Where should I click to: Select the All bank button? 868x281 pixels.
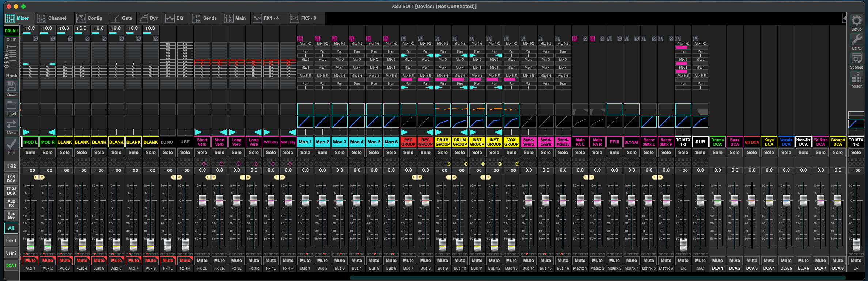coord(11,228)
